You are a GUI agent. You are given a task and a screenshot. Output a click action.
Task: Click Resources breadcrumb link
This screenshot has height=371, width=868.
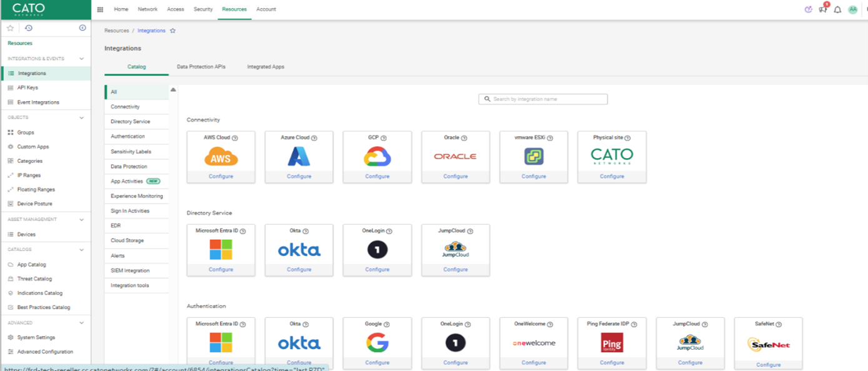click(116, 31)
